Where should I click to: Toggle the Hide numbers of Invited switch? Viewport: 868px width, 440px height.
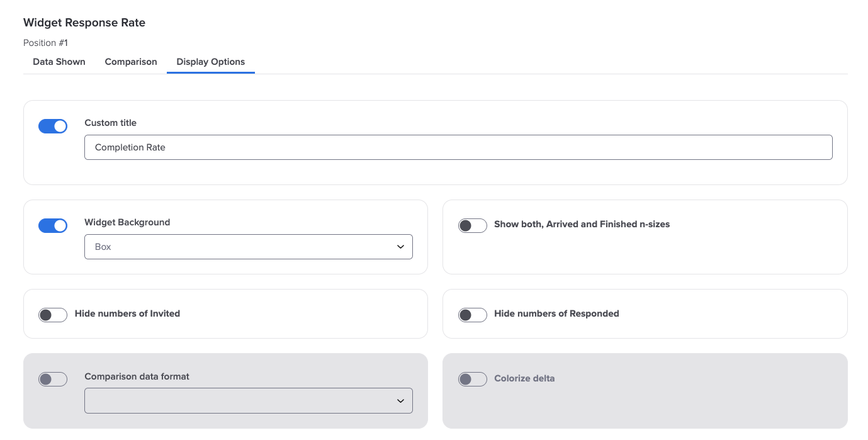(x=53, y=315)
